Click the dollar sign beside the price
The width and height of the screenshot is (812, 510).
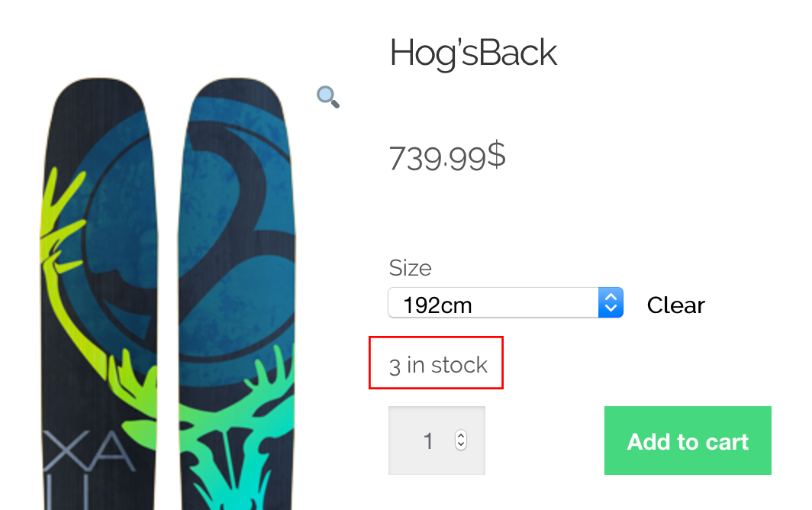coord(496,154)
